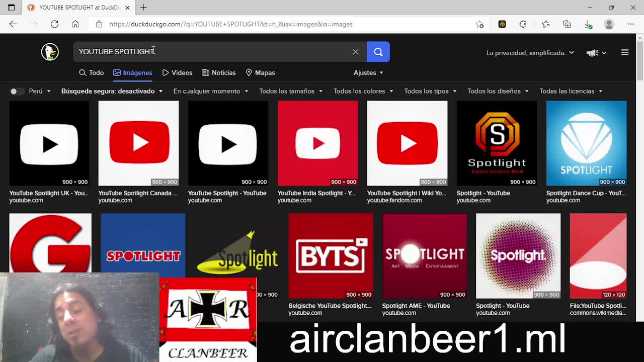Open En cualquier momento time filter
Screen dimensions: 644x362
[211, 91]
